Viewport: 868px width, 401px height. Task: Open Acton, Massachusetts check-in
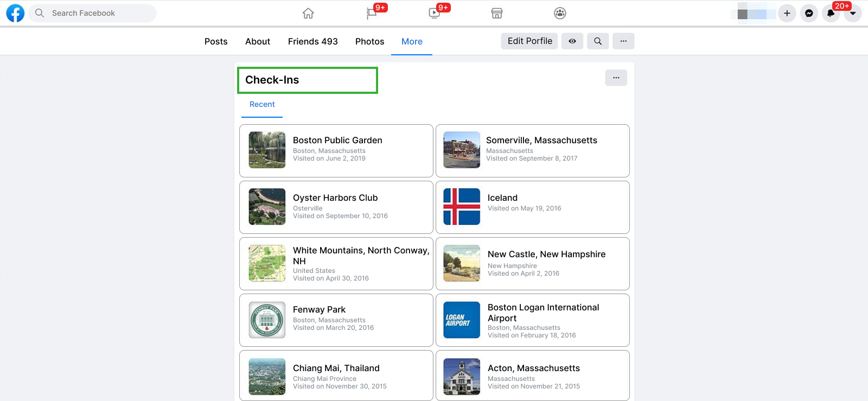(533, 375)
